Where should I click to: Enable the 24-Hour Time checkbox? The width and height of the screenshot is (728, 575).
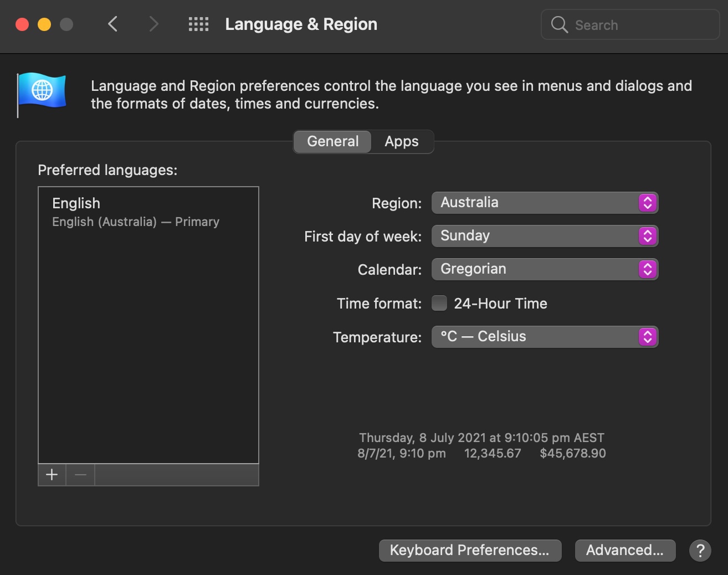click(439, 303)
